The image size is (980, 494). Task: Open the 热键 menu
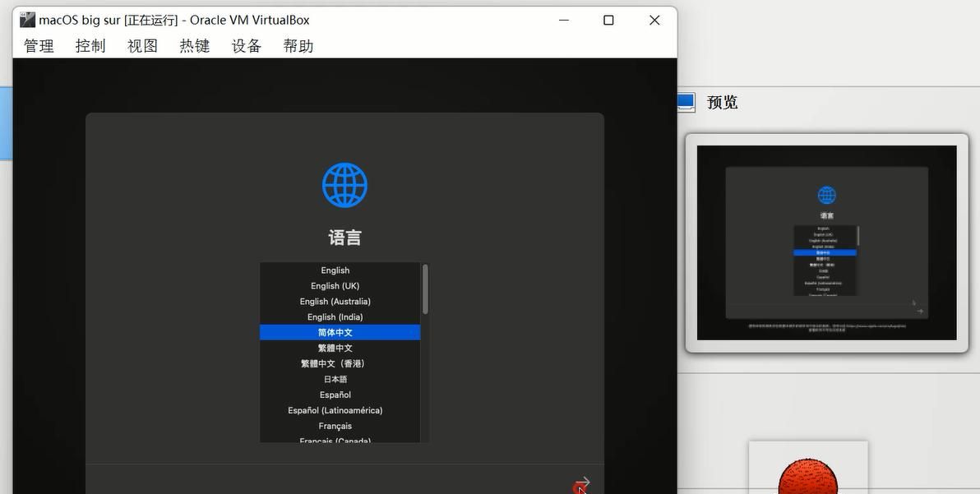195,46
